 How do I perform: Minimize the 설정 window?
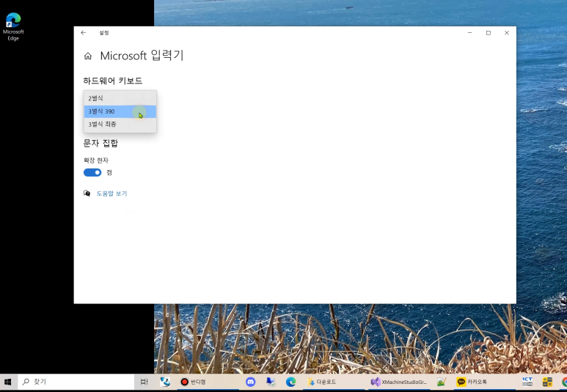(x=469, y=32)
